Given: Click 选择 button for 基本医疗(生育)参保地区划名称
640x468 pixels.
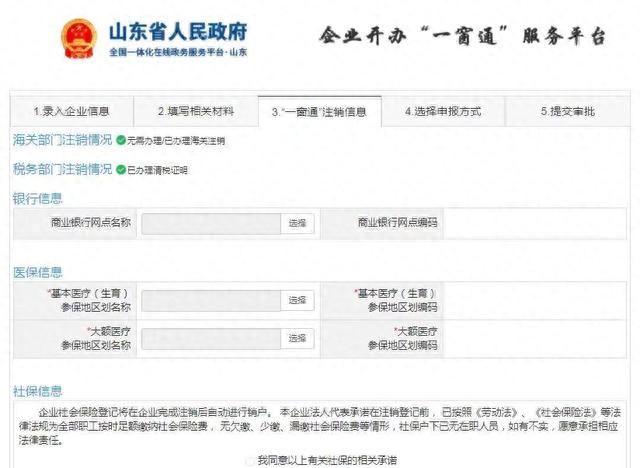Looking at the screenshot, I should 298,300.
